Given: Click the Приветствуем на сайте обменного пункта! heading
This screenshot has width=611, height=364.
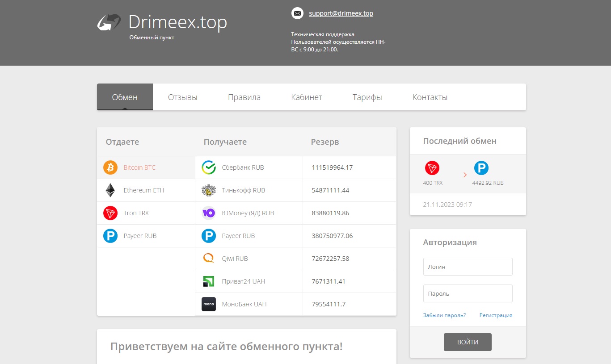Looking at the screenshot, I should click(227, 347).
